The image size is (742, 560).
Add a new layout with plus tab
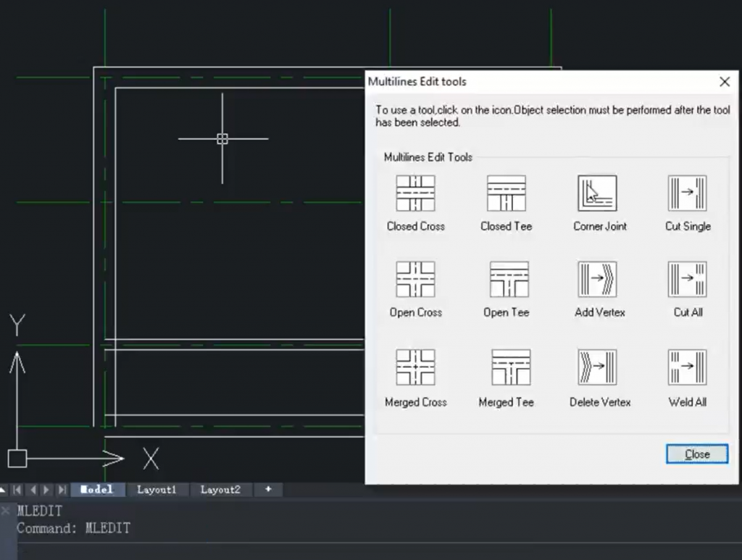pyautogui.click(x=268, y=490)
